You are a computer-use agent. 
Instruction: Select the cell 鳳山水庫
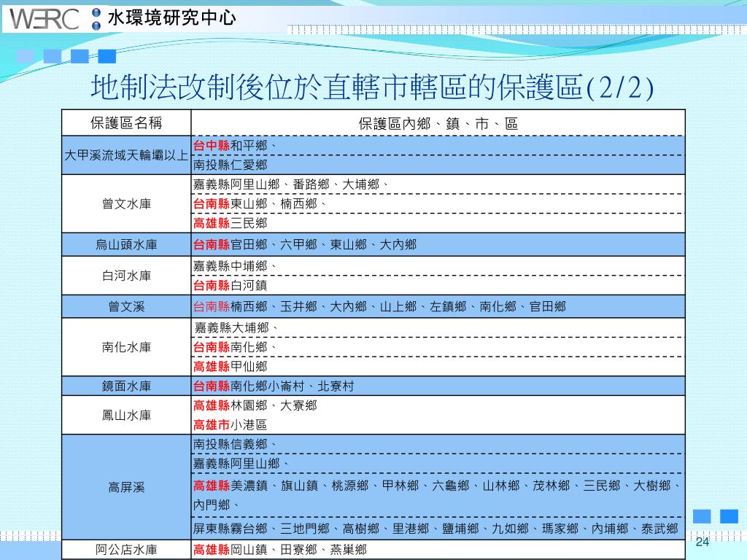126,415
